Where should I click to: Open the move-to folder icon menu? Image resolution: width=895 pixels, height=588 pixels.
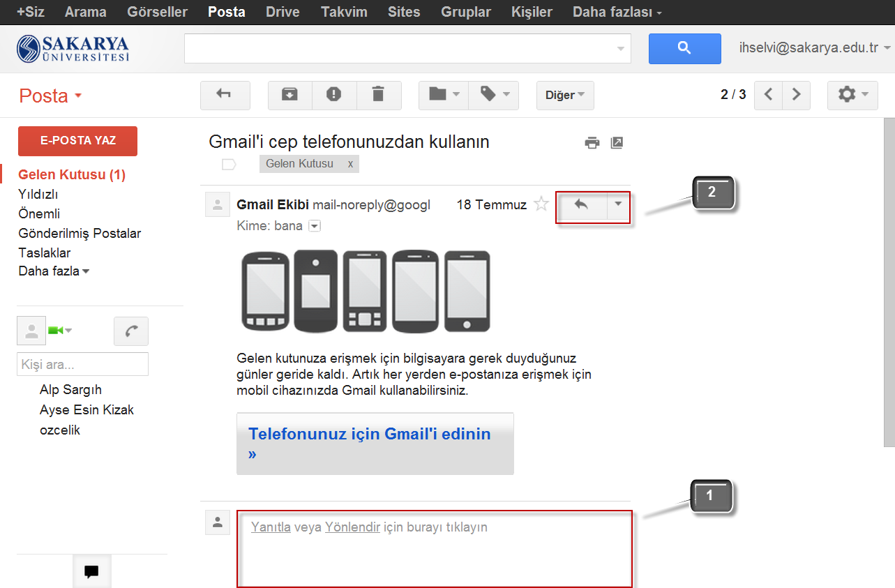444,96
